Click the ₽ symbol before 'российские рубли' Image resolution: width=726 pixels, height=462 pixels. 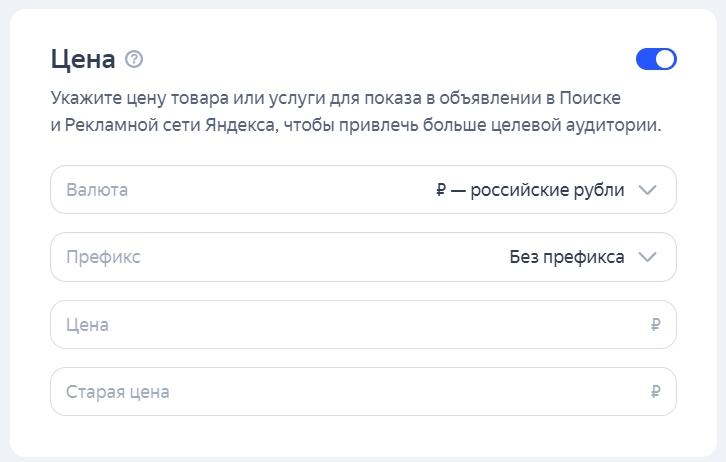tap(441, 190)
